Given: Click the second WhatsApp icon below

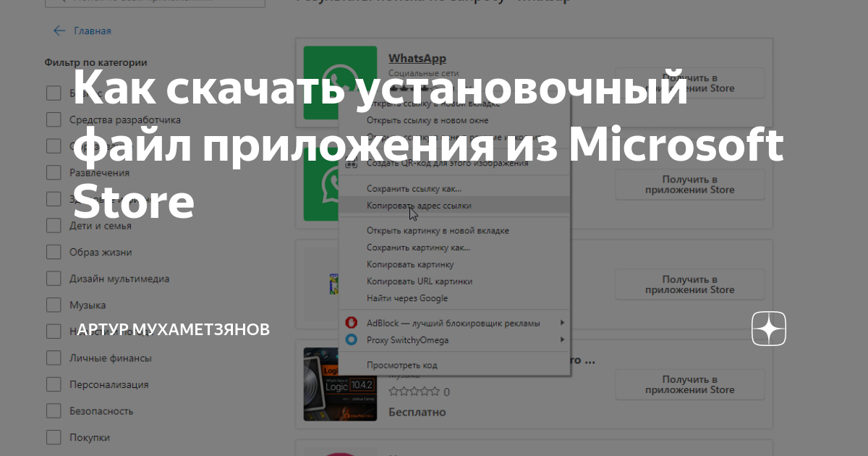Looking at the screenshot, I should point(321,185).
